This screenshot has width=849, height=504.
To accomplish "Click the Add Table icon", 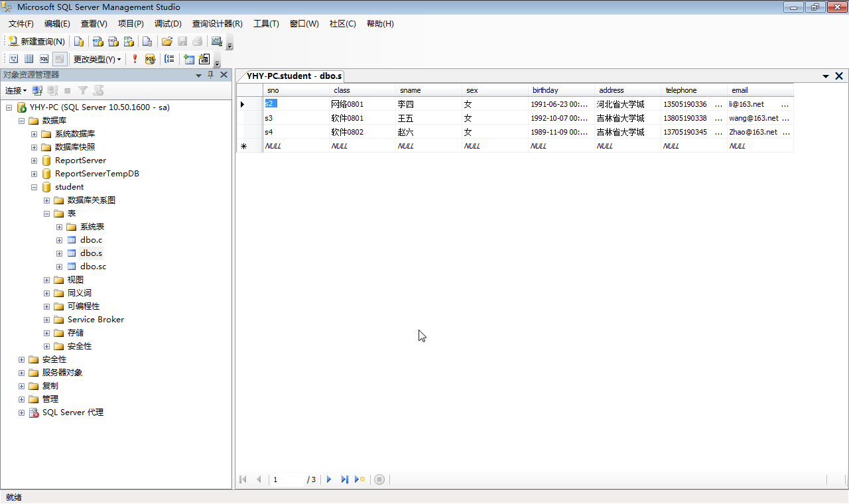I will point(189,59).
